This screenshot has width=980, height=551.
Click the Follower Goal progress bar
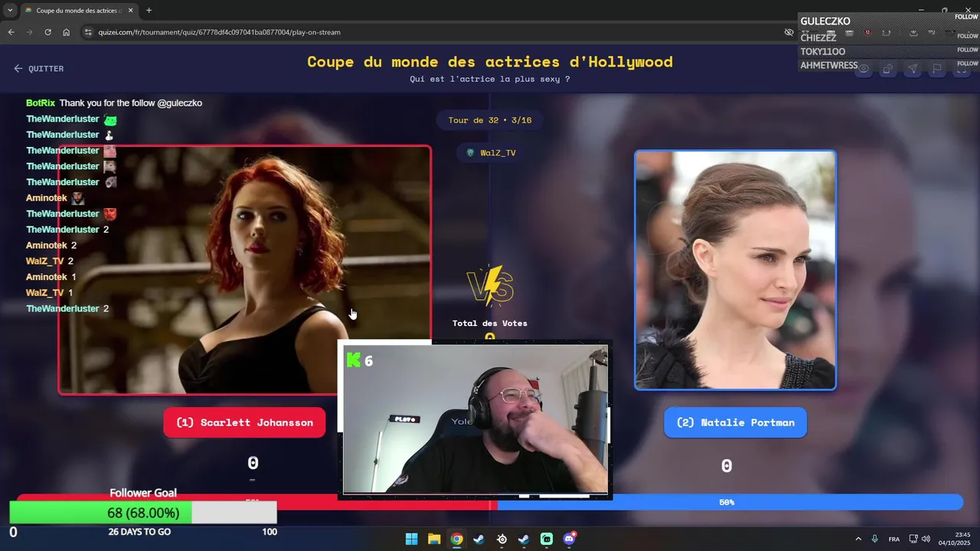tap(143, 513)
